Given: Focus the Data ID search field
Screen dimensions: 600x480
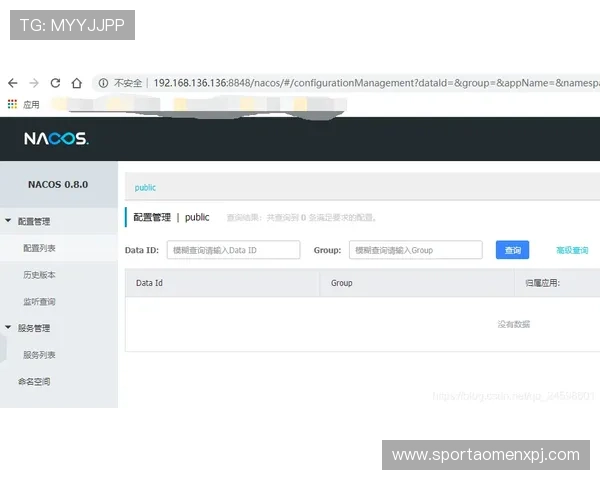Looking at the screenshot, I should tap(233, 250).
